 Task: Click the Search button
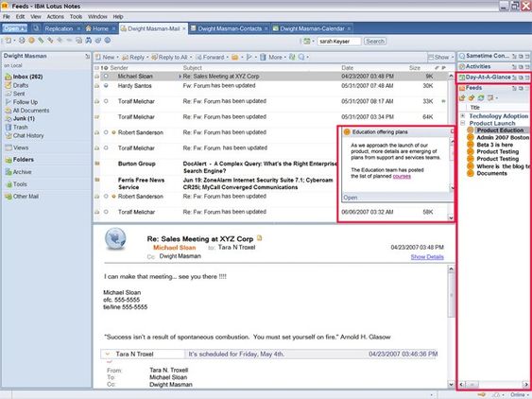[x=375, y=41]
